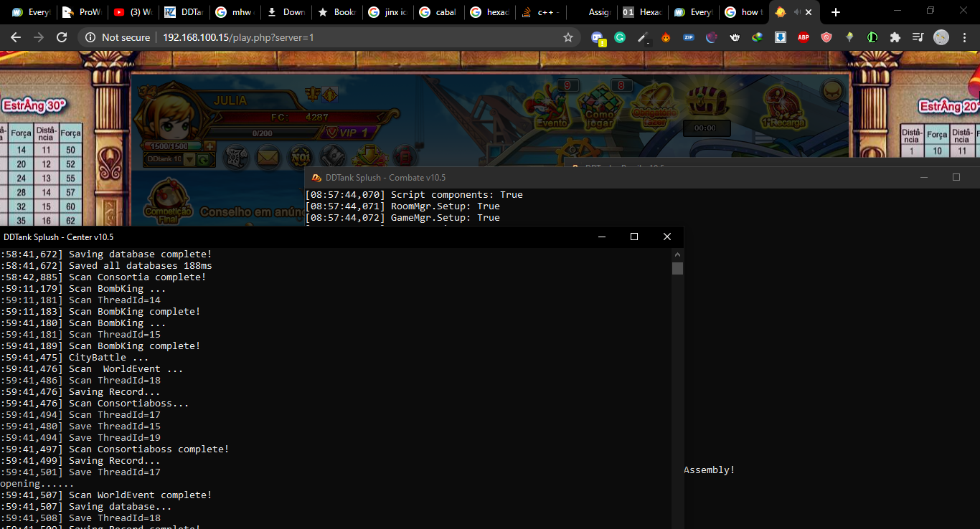
Task: Click the Grammarly extension icon
Action: pos(620,37)
